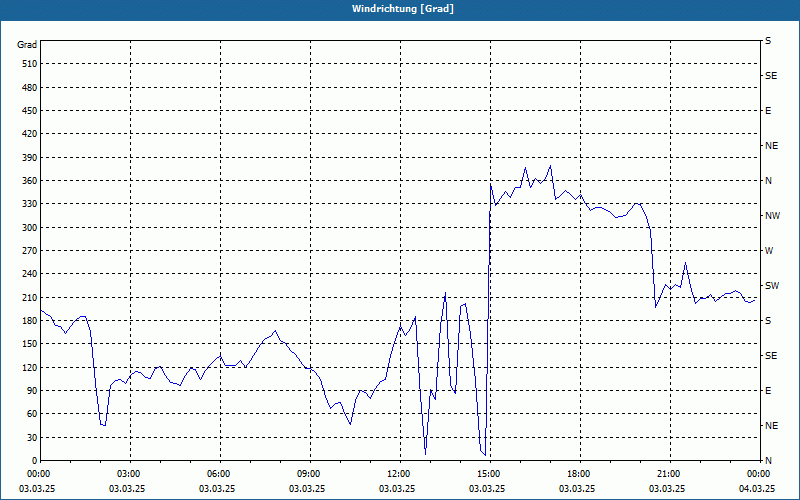Screen dimensions: 800x500
Task: Click the chart title 'Windrichtung [Grad]'
Action: [x=403, y=9]
